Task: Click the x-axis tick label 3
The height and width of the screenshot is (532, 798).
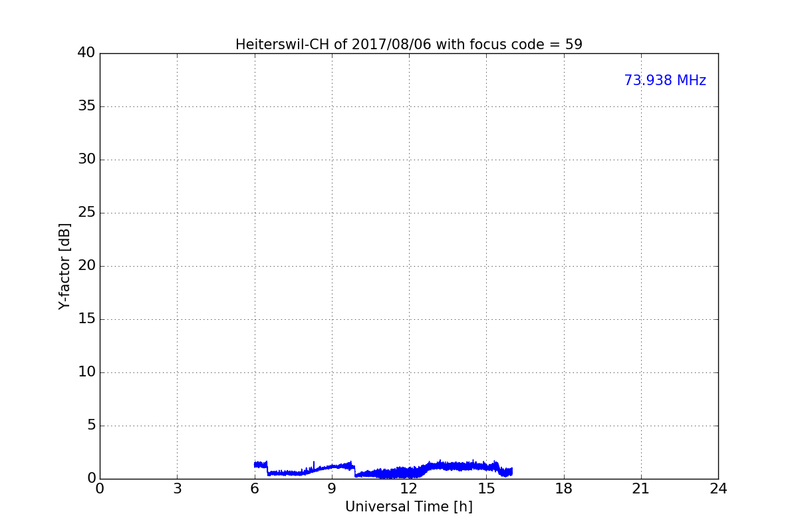Action: click(x=177, y=489)
